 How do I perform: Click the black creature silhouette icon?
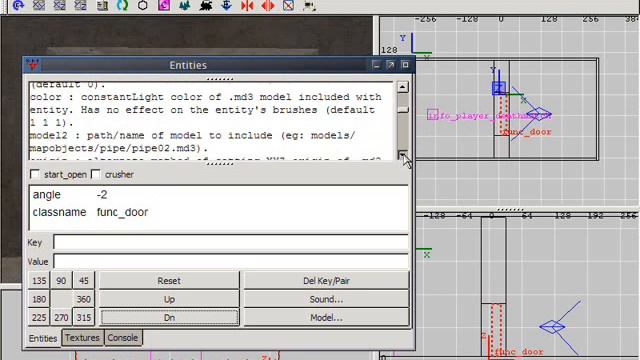(x=206, y=6)
